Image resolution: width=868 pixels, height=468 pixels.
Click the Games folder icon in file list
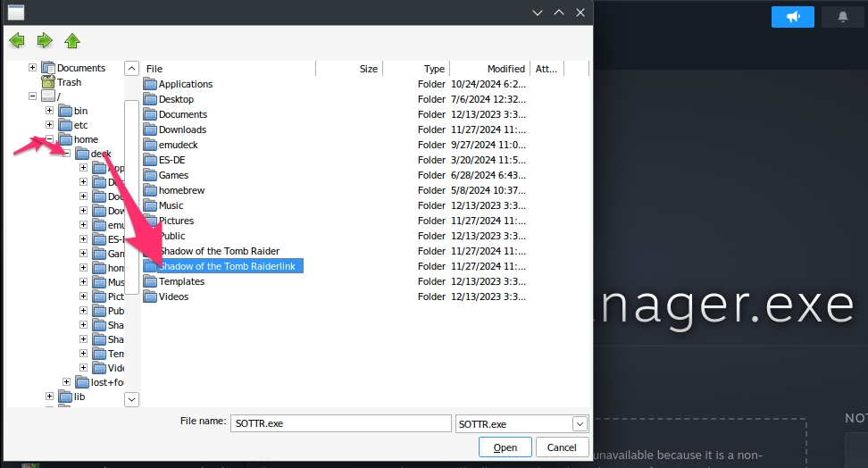pyautogui.click(x=150, y=176)
